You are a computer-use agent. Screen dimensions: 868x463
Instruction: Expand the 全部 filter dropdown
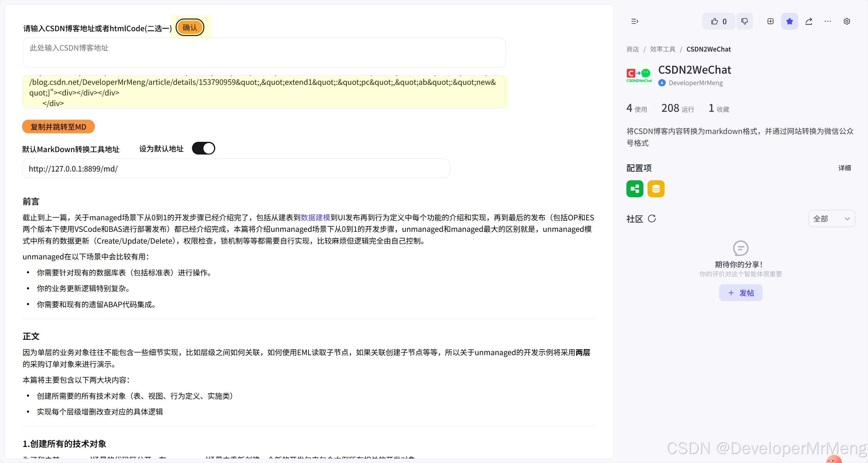pos(831,218)
